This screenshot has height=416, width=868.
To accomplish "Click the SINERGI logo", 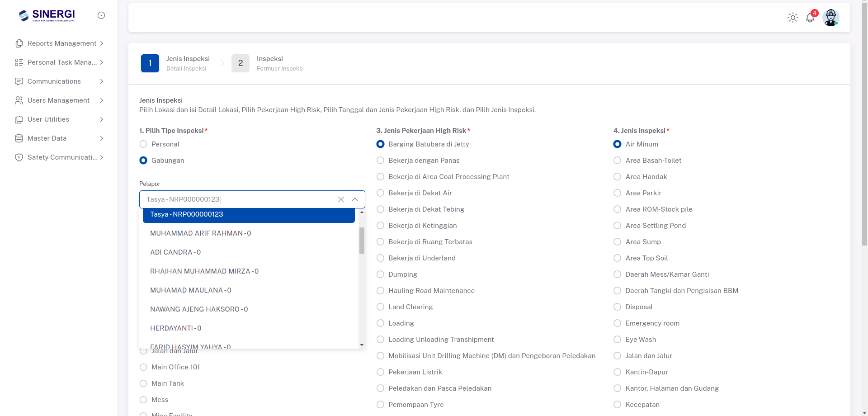I will point(47,15).
